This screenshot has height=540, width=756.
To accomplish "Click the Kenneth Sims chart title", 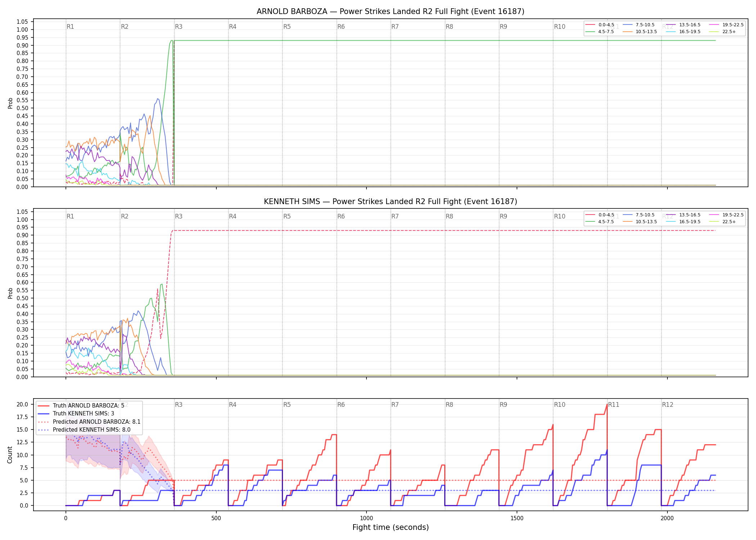I will tap(390, 202).
